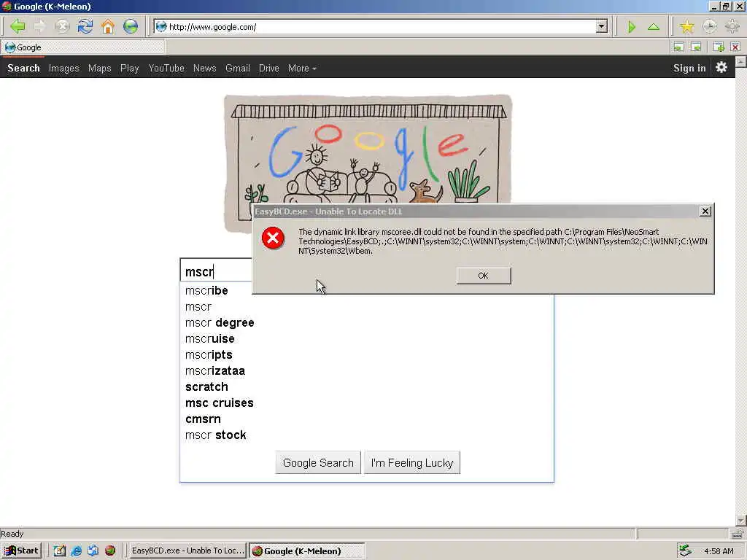Click the Google doodle image

coord(368,149)
